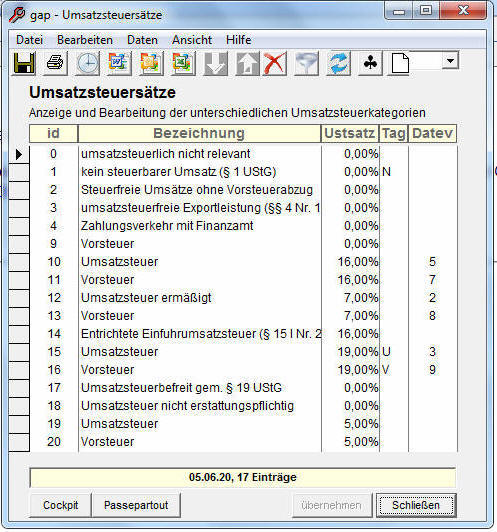Click the up arrow move icon
This screenshot has width=497, height=532.
tap(247, 63)
